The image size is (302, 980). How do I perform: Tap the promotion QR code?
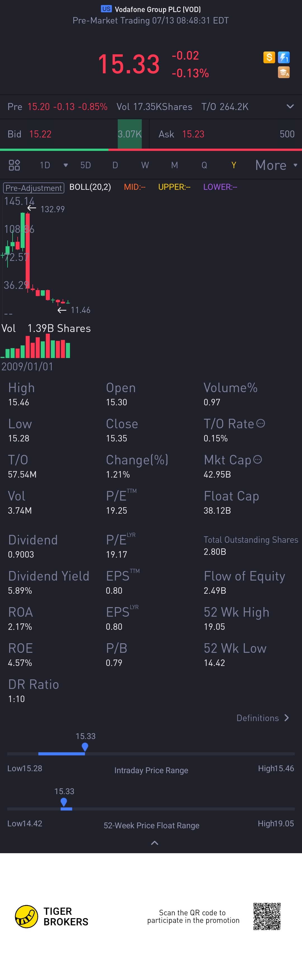pos(267,916)
